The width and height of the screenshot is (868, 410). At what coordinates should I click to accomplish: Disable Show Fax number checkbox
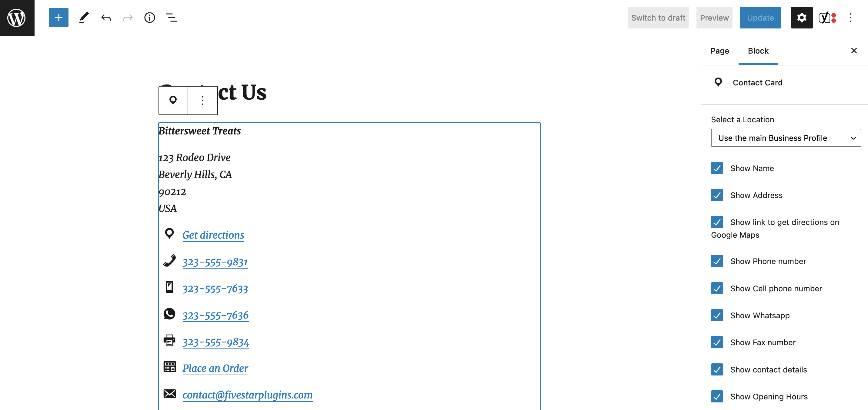[x=717, y=342]
